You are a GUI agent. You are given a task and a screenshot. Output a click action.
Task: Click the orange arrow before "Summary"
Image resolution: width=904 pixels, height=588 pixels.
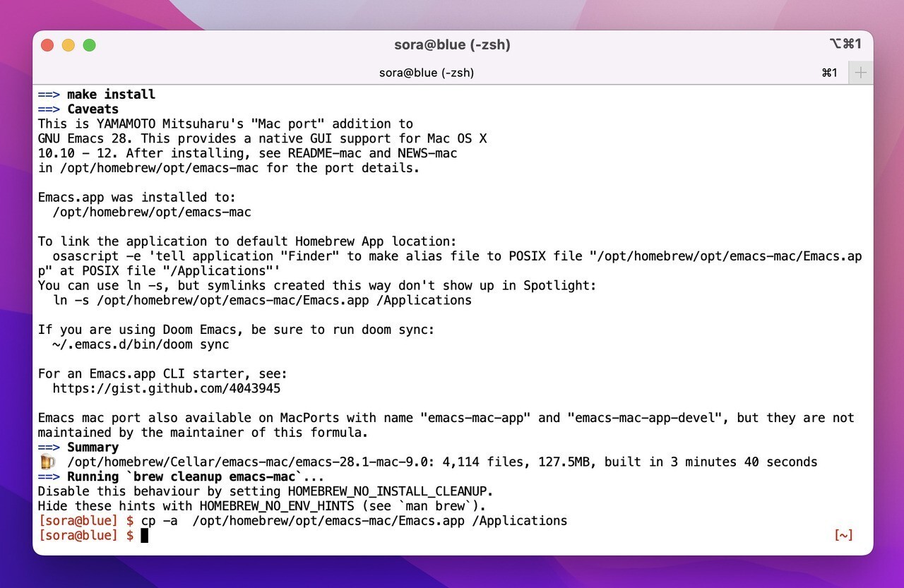click(x=47, y=447)
